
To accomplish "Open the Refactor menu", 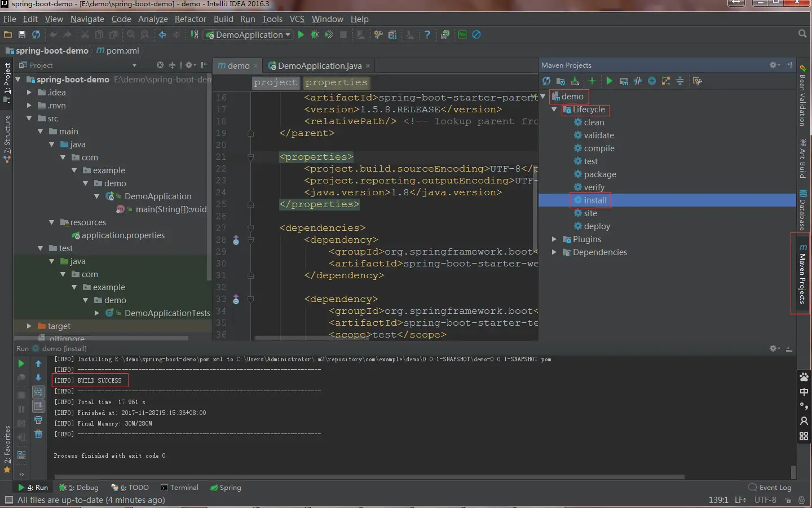I will pyautogui.click(x=190, y=19).
